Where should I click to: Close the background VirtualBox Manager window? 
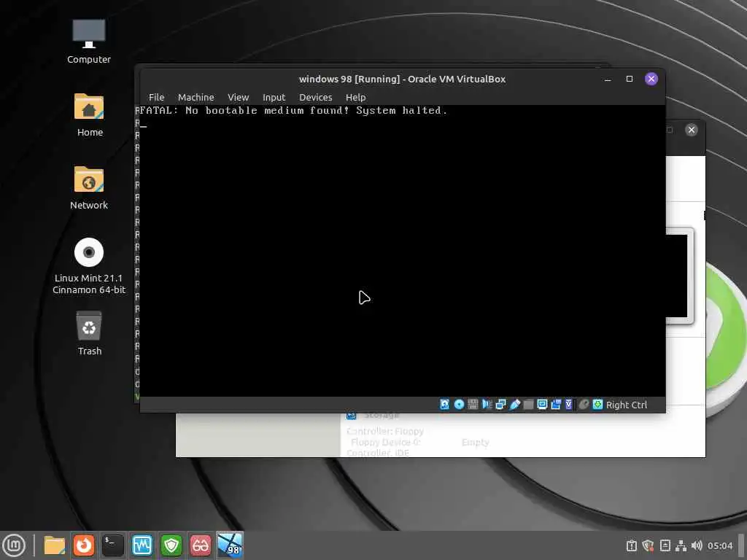692,130
